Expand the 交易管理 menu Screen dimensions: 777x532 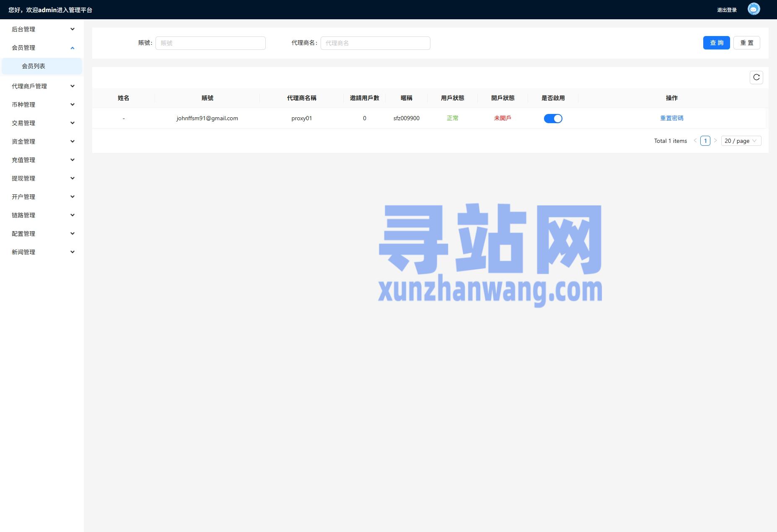pos(42,123)
